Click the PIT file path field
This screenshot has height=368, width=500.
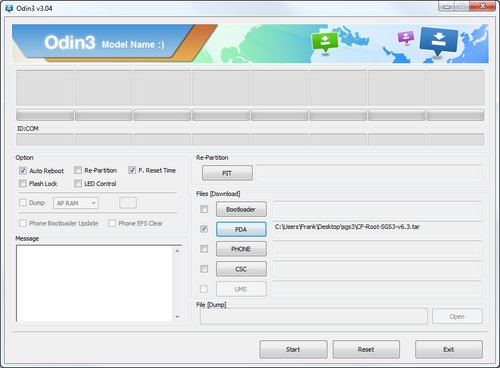pos(369,173)
